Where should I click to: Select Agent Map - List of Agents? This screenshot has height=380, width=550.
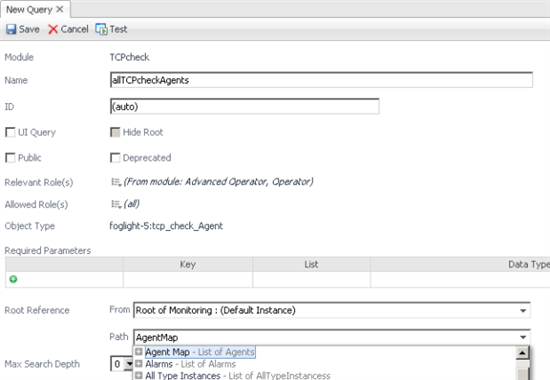[200, 352]
